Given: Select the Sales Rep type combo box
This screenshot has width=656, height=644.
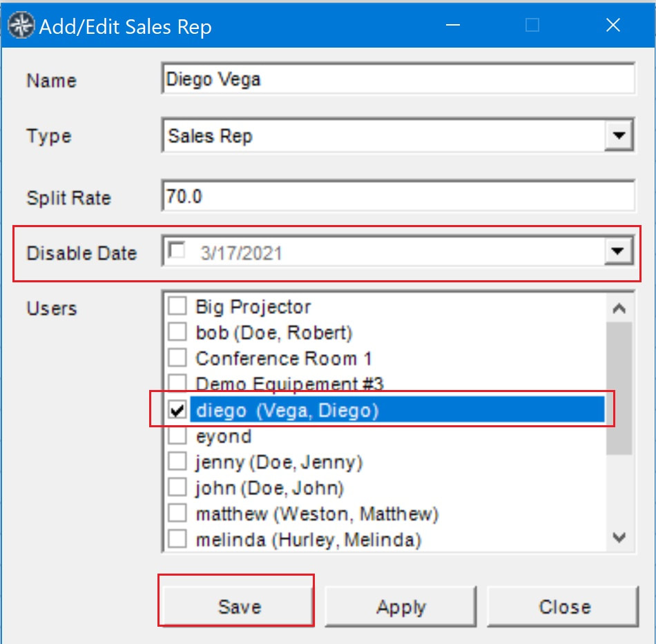Looking at the screenshot, I should [x=398, y=135].
